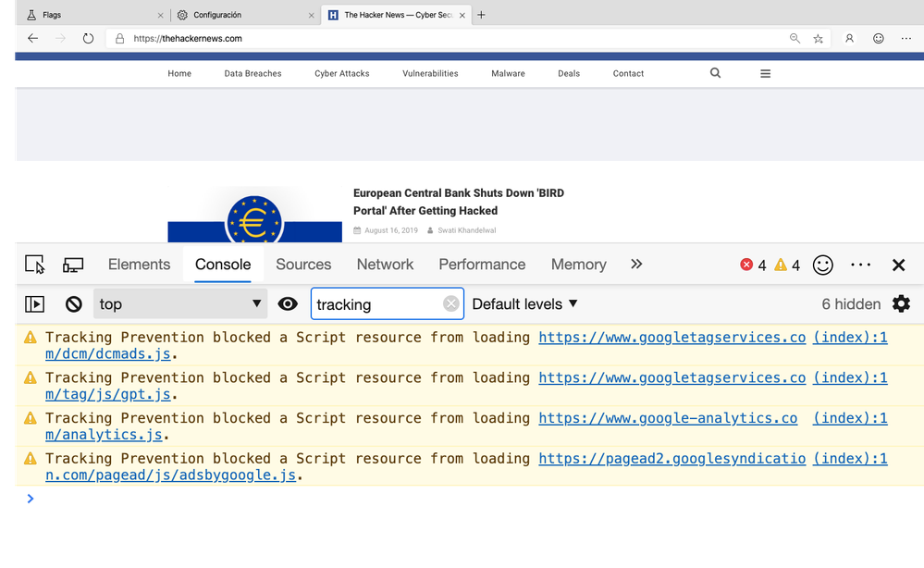This screenshot has height=568, width=924.
Task: Open the Sources tab
Action: tap(303, 265)
